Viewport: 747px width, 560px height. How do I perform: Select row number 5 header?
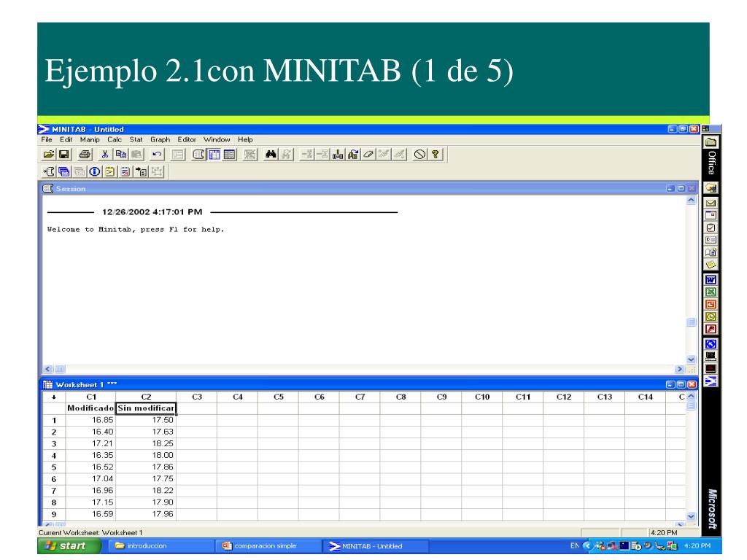pyautogui.click(x=54, y=467)
